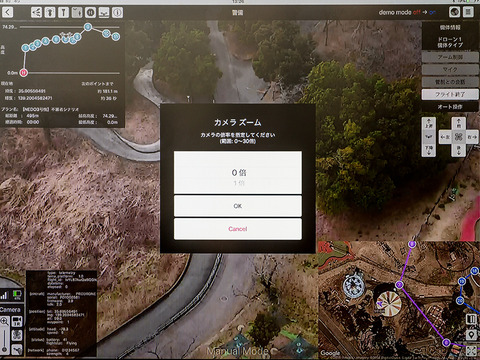The width and height of the screenshot is (480, 360).
Task: Click the drone icon in camera panel
Action: click(17, 335)
